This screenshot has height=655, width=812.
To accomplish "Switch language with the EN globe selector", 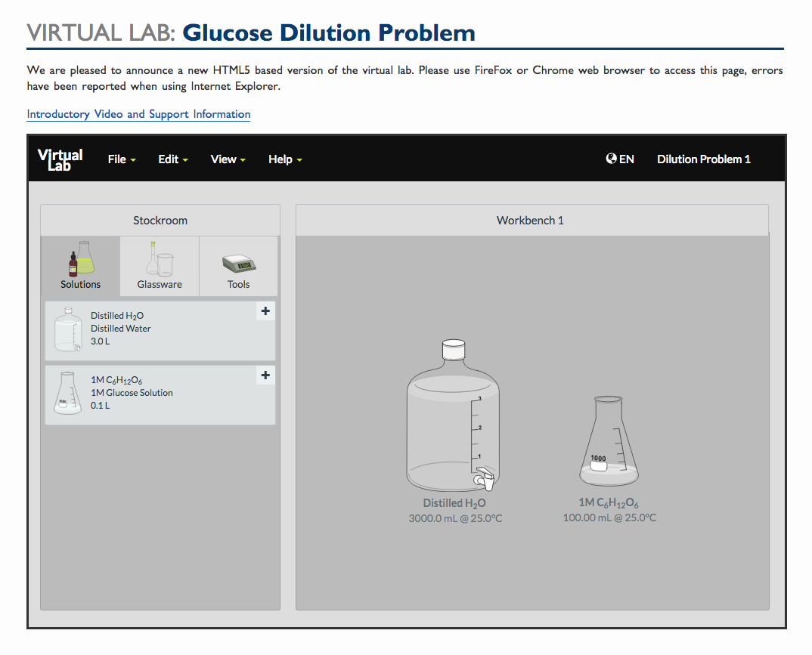I will point(619,159).
